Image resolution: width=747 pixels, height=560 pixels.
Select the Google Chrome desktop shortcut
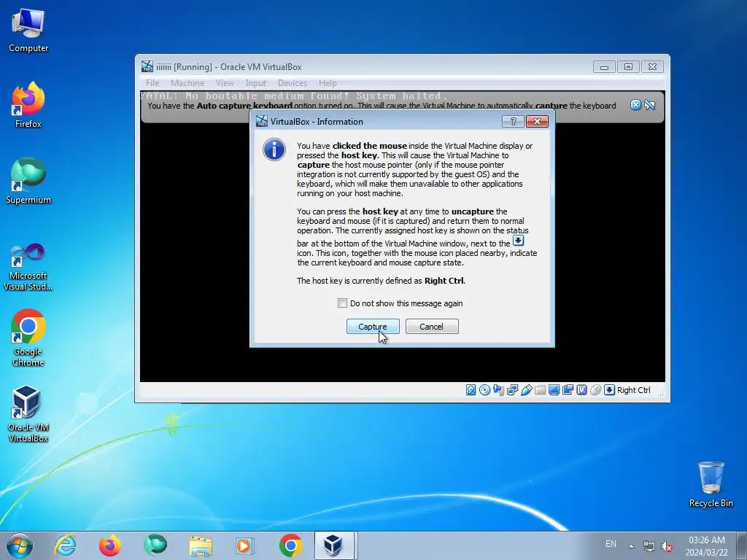[28, 337]
